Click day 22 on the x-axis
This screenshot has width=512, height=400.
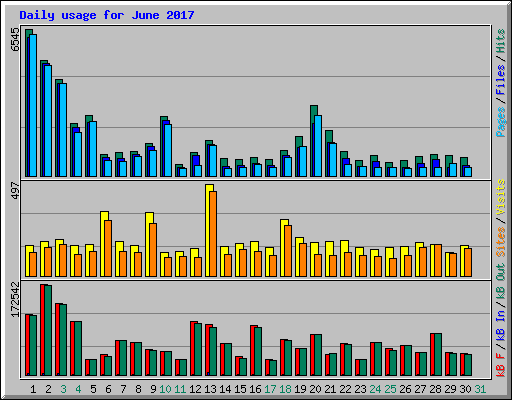345,389
